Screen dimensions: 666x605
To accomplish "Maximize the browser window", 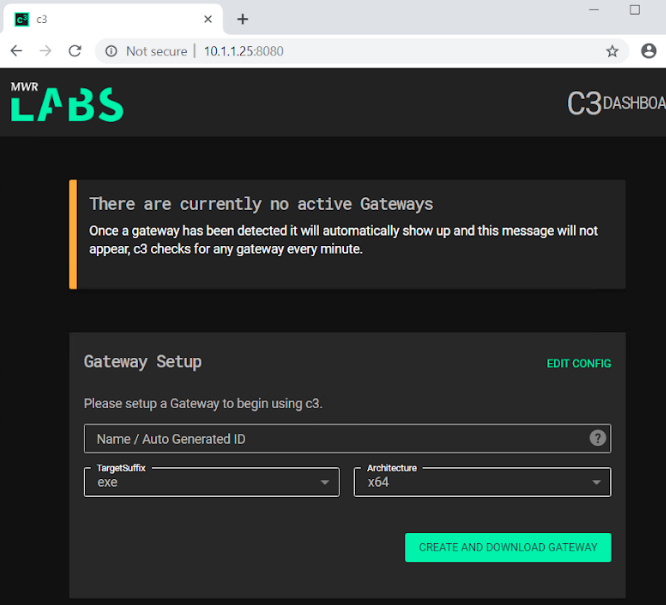I will 635,10.
